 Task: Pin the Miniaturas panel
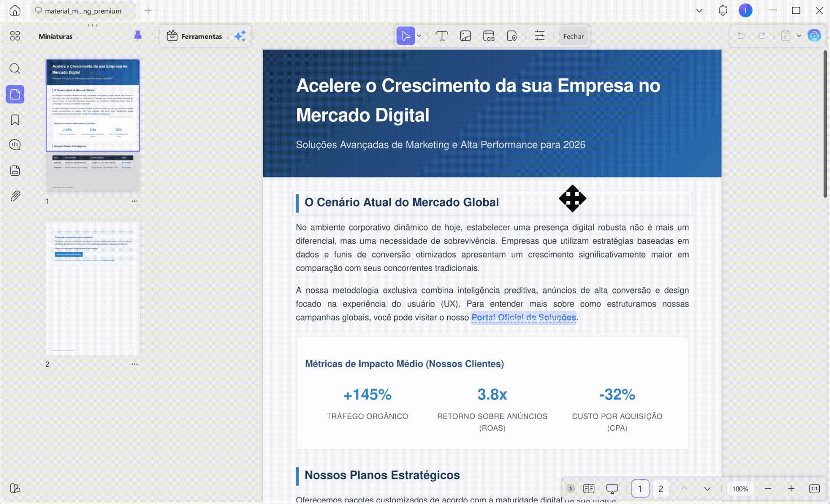click(x=138, y=36)
